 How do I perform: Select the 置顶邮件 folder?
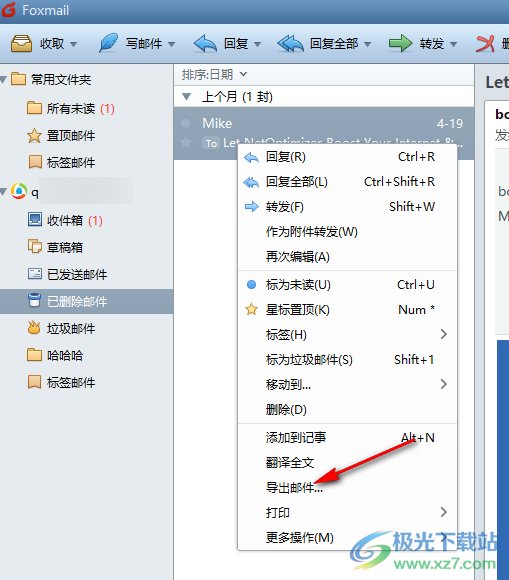(x=87, y=136)
